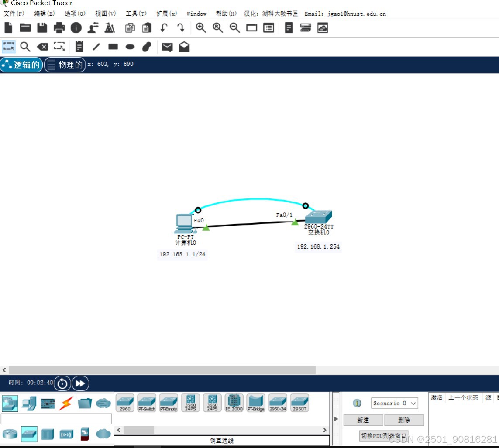Pick the PT-Switch device

coord(147,403)
